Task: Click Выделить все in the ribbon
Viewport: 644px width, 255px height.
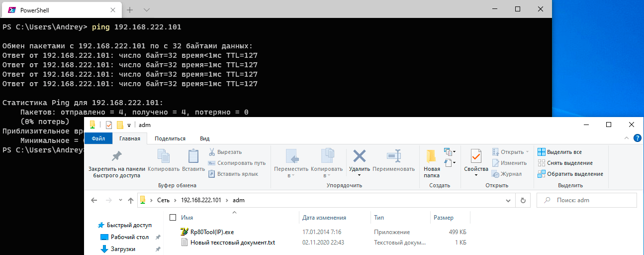Action: click(x=560, y=152)
